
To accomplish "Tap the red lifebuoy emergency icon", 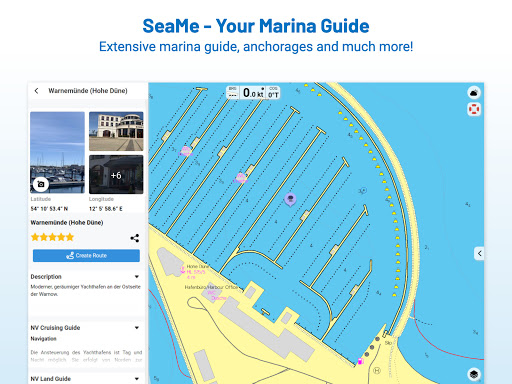I will tap(474, 109).
